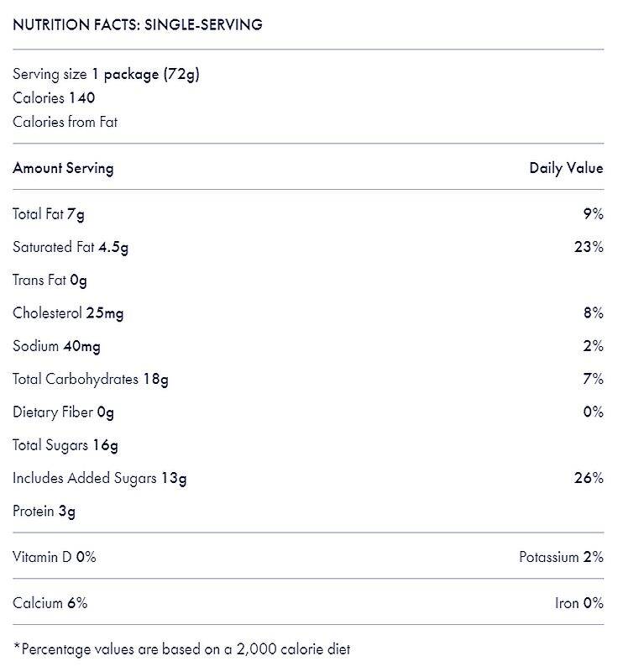The width and height of the screenshot is (623, 672).
Task: Click the Sodium 40mg label
Action: (x=56, y=346)
